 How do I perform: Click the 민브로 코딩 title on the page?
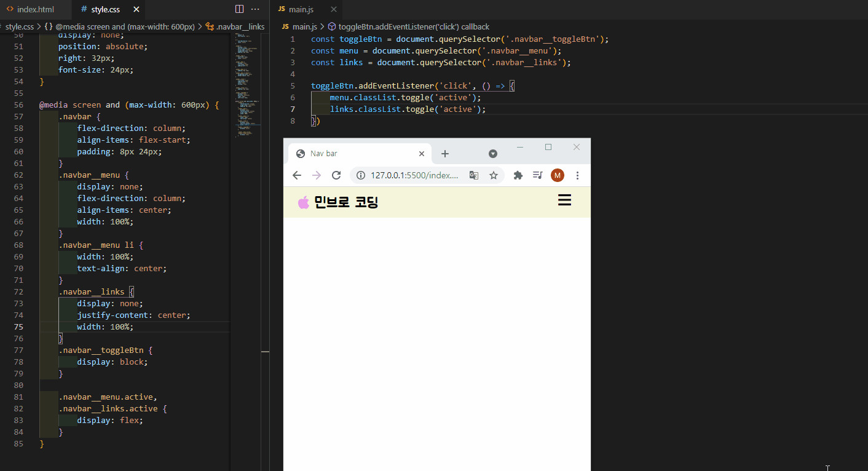(x=346, y=202)
